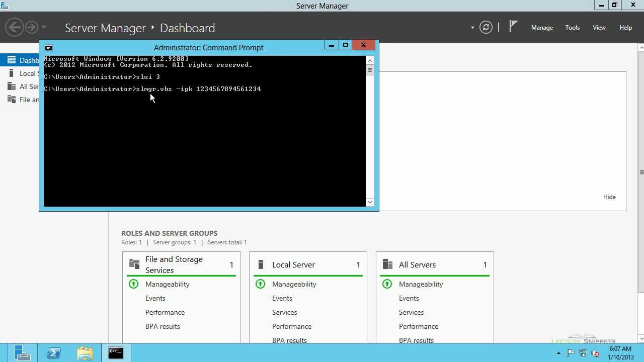This screenshot has height=362, width=644.
Task: Click the Command Prompt scrollbar down arrow
Action: 370,202
